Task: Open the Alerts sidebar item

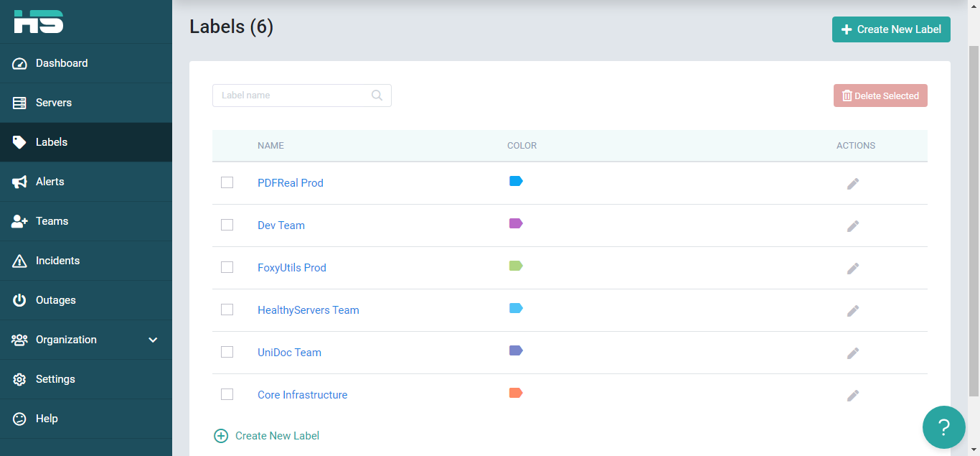Action: pos(86,182)
